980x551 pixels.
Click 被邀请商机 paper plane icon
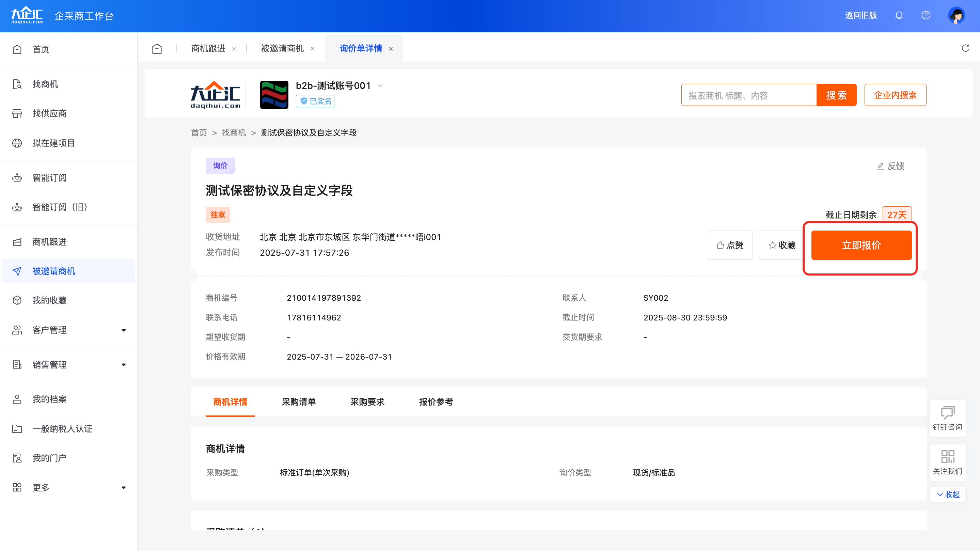(x=17, y=271)
